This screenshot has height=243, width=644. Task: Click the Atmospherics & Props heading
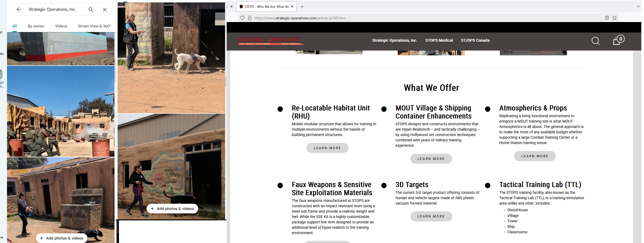coord(533,108)
